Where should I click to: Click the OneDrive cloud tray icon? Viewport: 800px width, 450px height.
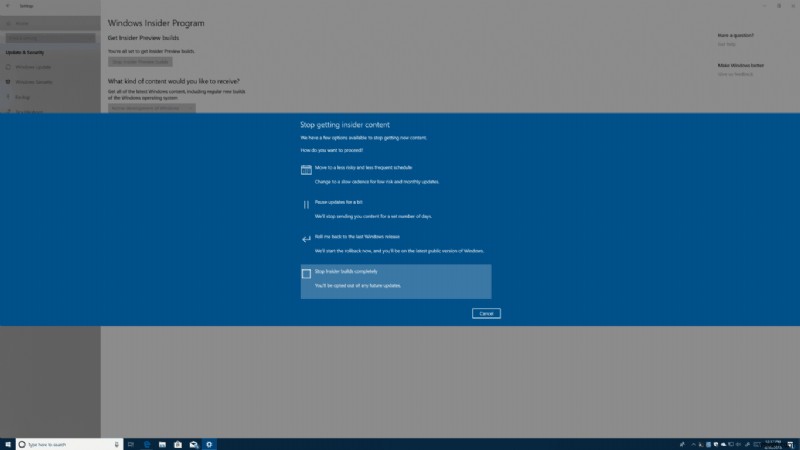click(x=723, y=444)
